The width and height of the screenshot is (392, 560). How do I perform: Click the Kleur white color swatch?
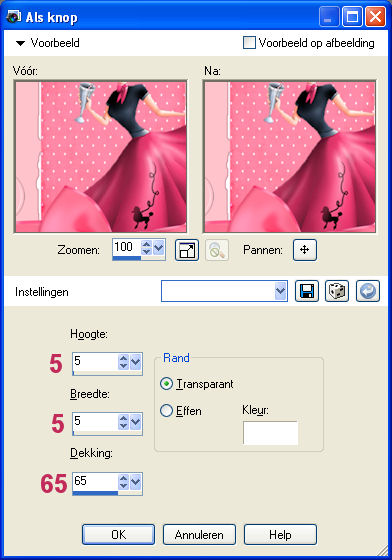(270, 433)
